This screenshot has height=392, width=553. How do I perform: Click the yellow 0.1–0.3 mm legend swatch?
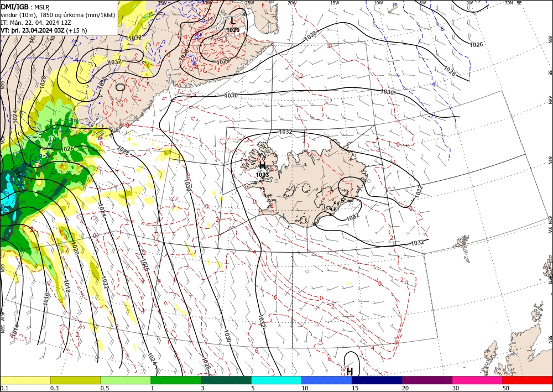click(x=25, y=380)
